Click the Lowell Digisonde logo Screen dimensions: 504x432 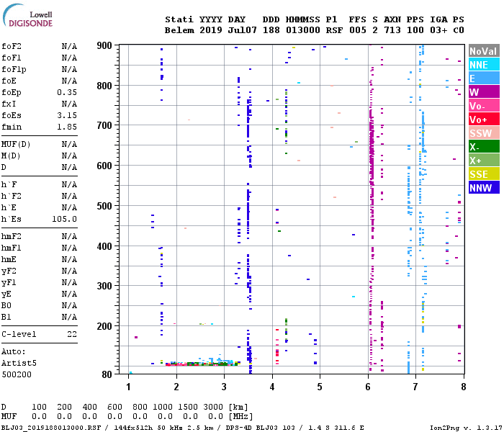(x=27, y=16)
